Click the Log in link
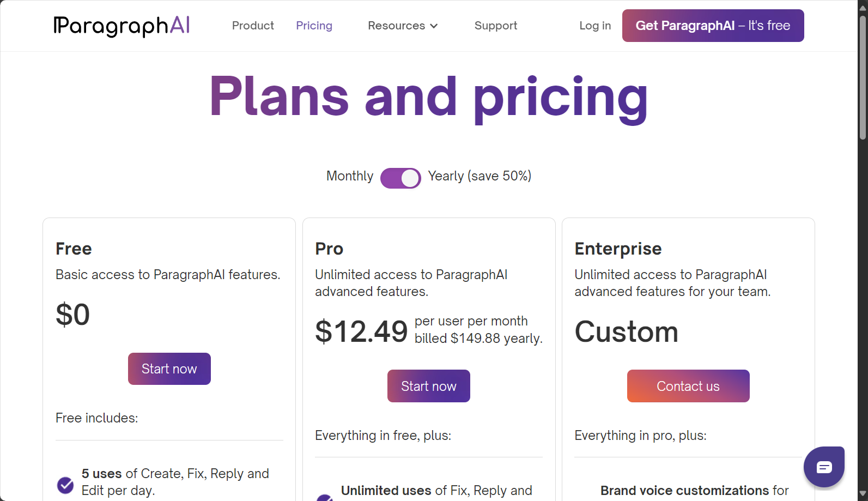This screenshot has width=868, height=501. (595, 26)
